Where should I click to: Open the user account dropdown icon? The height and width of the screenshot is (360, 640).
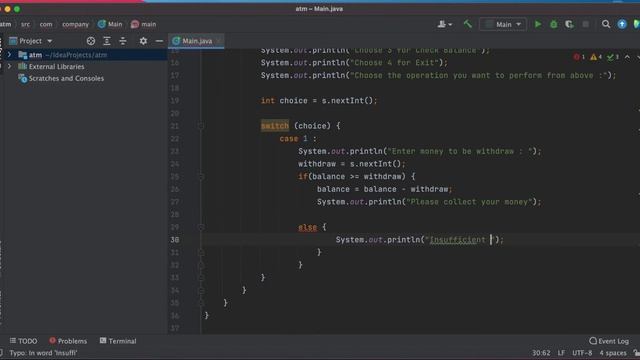[x=444, y=24]
